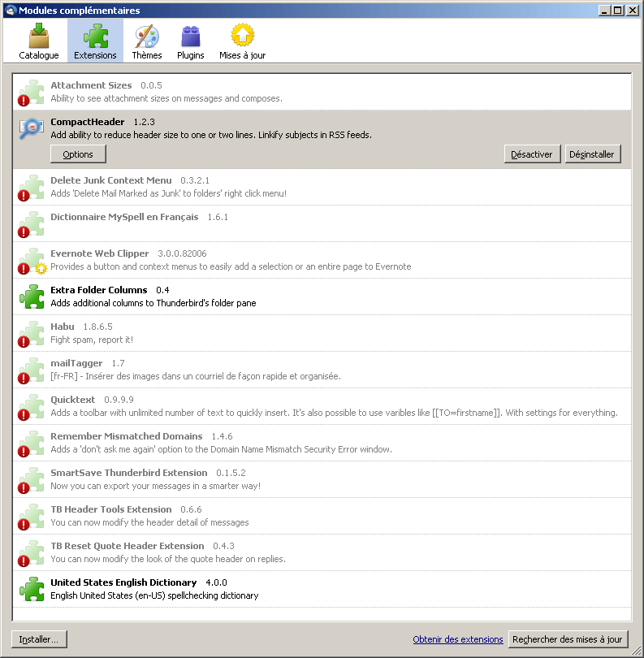Click the United States English Dictionary icon
Viewport: 644px width, 658px height.
coord(32,589)
